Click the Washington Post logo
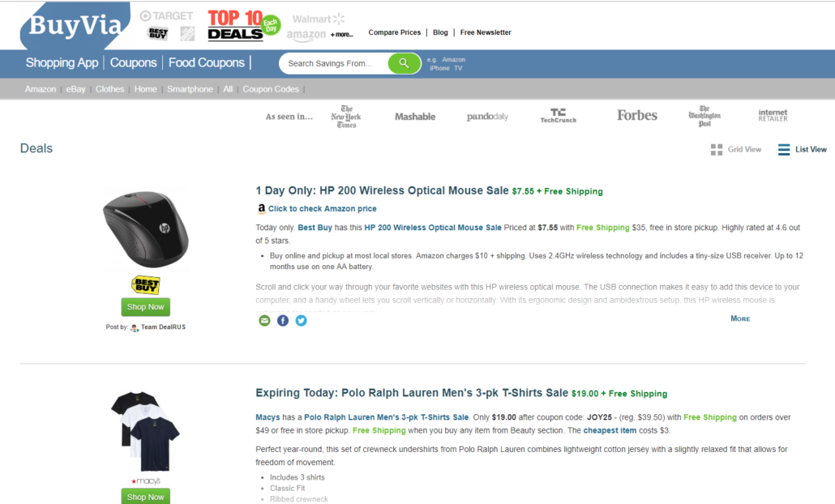The image size is (835, 504). click(704, 116)
